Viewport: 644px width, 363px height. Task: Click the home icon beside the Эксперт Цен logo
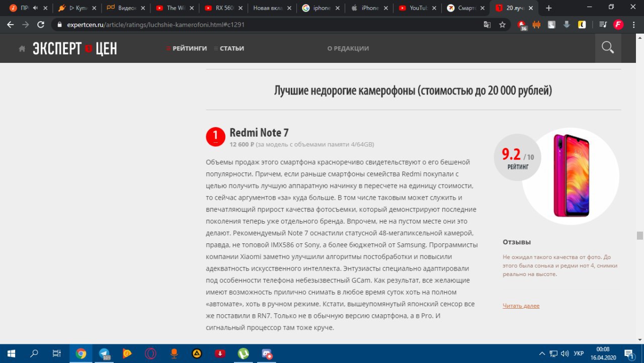tap(22, 49)
